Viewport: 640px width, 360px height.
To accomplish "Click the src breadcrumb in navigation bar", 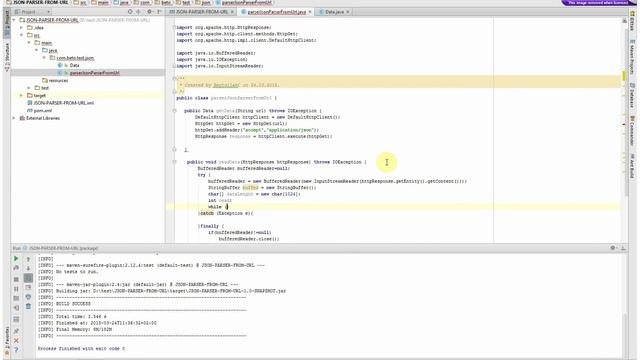I will [x=80, y=2].
